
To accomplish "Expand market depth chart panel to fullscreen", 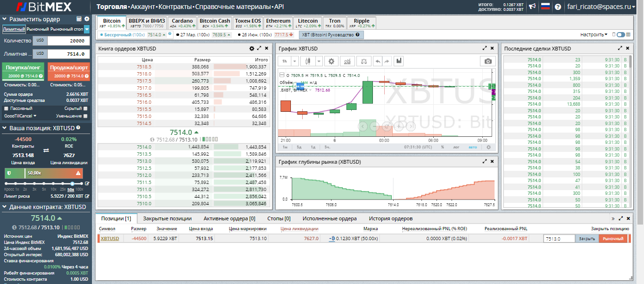I will tap(485, 161).
